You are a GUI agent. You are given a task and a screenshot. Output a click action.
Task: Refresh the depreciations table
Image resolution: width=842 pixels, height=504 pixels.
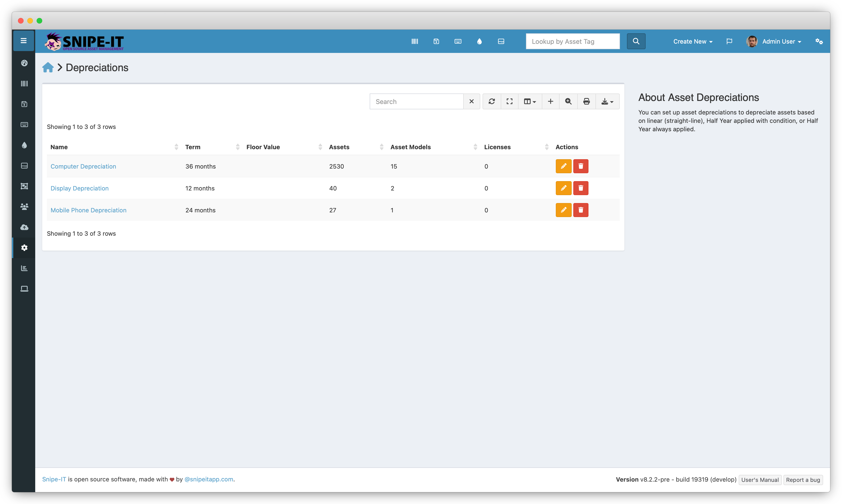click(491, 102)
